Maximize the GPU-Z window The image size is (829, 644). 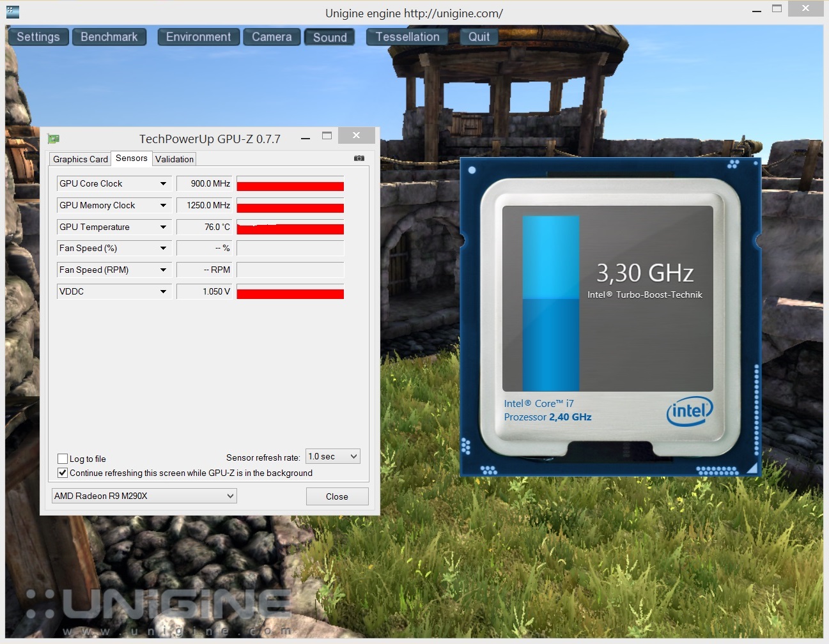coord(327,135)
